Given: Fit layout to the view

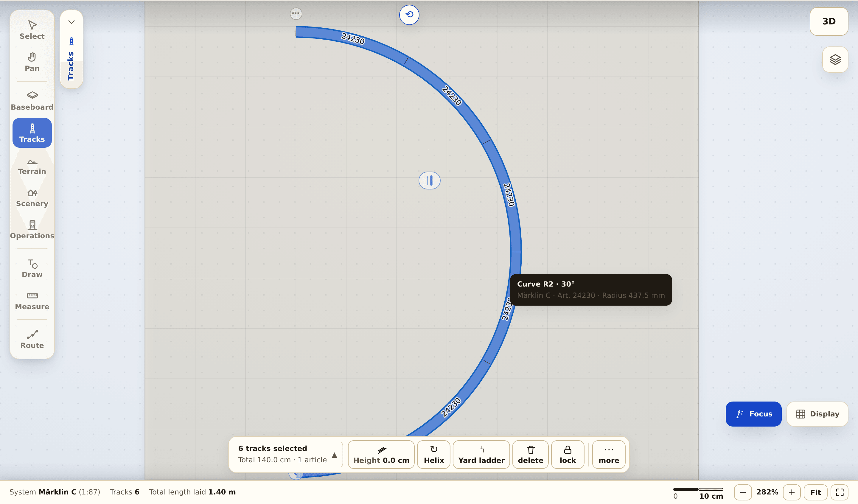Looking at the screenshot, I should tap(815, 492).
